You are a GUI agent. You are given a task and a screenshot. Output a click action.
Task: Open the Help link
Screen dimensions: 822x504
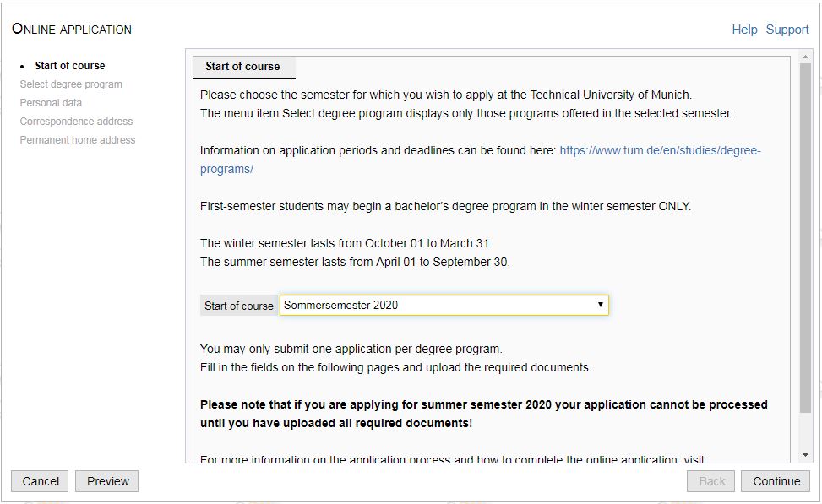[744, 30]
